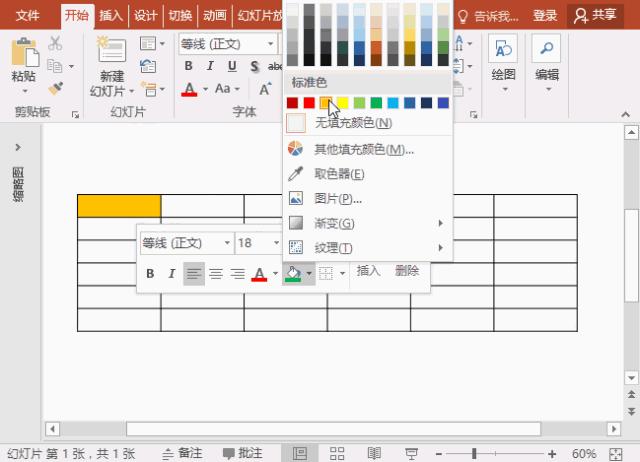Open the Clipboard dialog launcher
640x462 pixels.
click(75, 115)
